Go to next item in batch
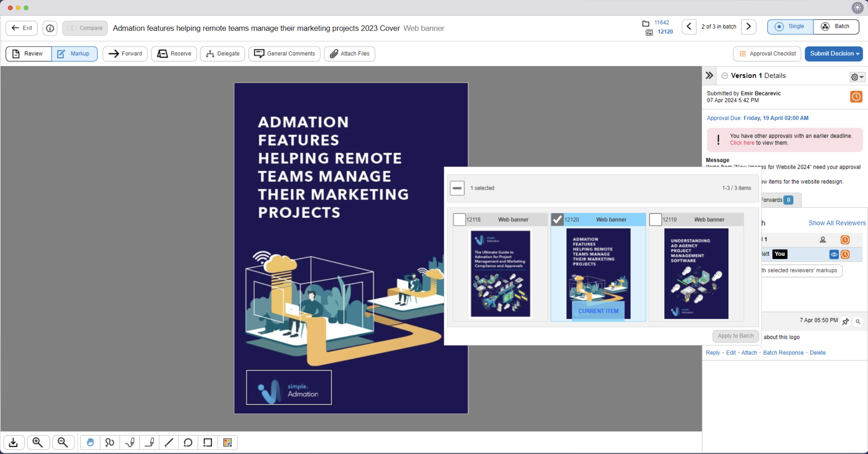This screenshot has width=868, height=454. (x=749, y=27)
